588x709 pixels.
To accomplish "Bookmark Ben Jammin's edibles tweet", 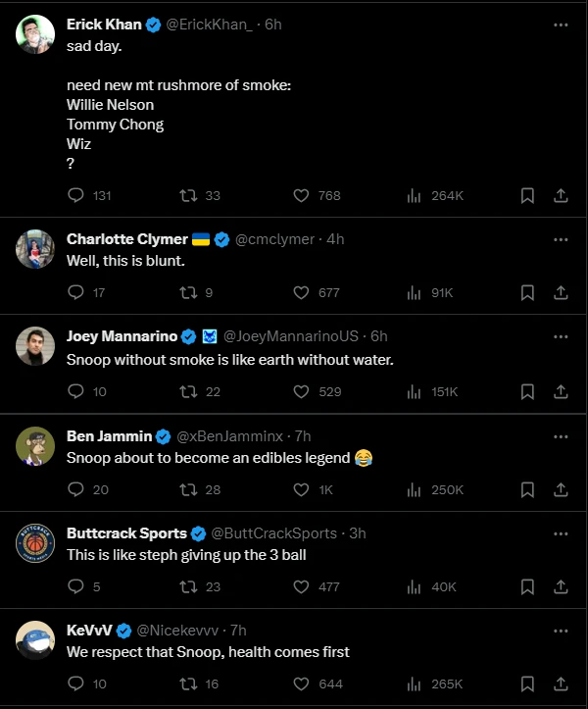I will pyautogui.click(x=527, y=489).
